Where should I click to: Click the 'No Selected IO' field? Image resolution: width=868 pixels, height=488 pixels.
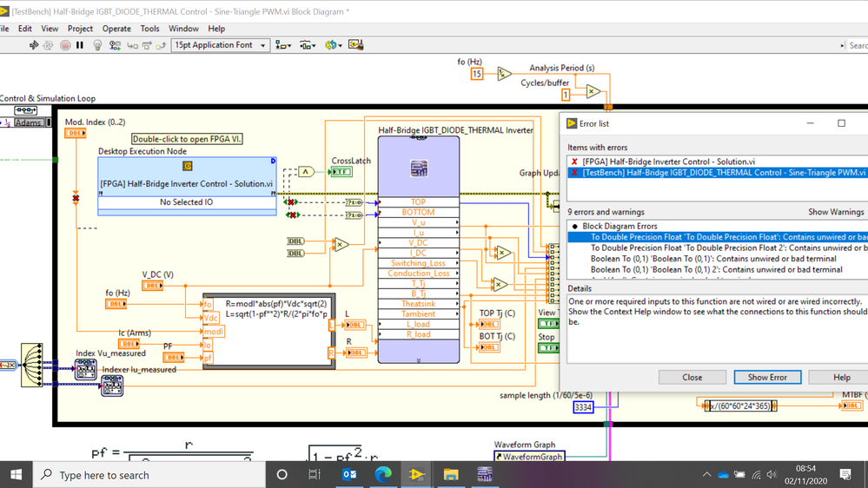187,202
